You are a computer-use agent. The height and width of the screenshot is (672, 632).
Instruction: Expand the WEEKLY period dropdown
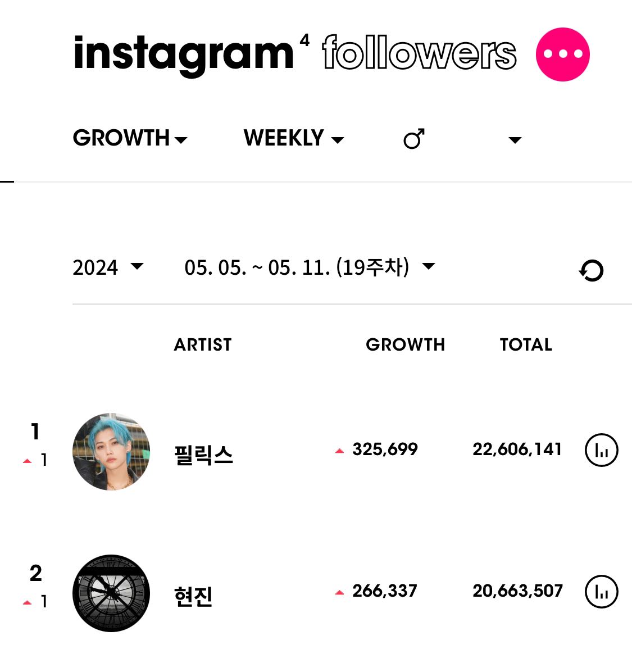(x=294, y=138)
